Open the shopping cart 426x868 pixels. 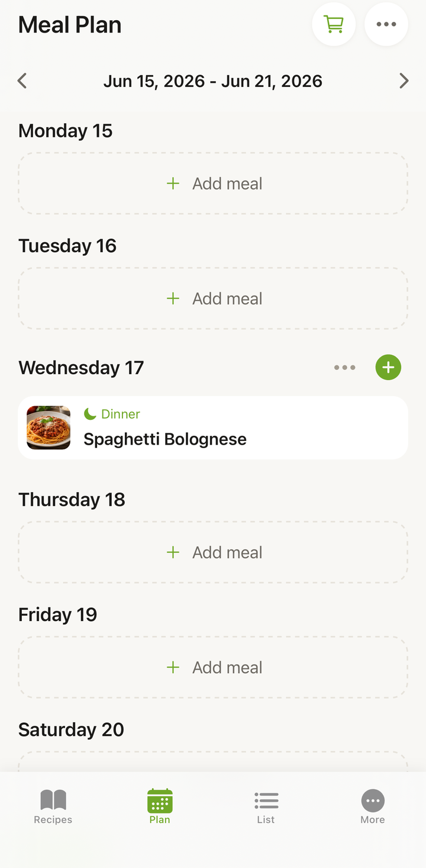pos(334,24)
